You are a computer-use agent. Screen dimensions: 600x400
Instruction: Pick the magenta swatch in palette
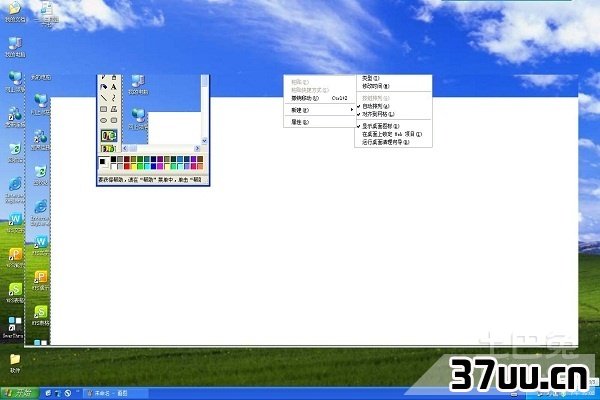[160, 166]
